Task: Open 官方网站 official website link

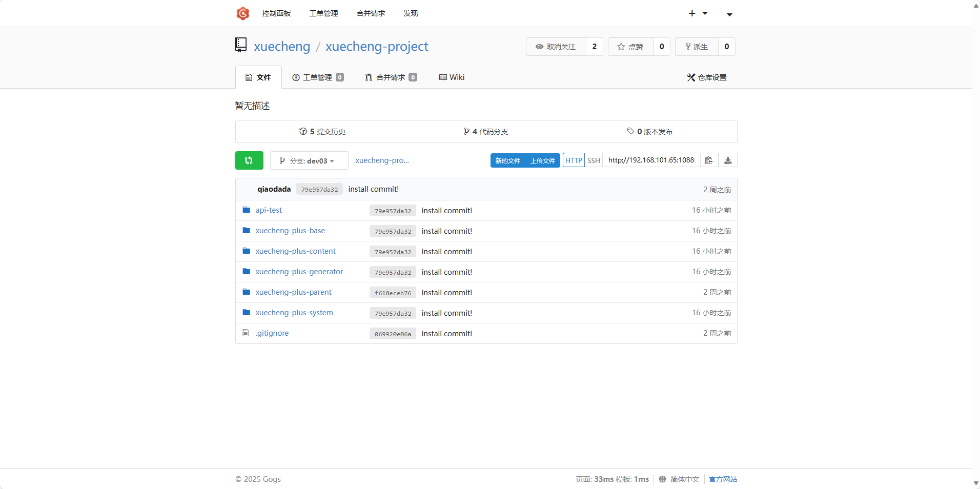Action: point(723,479)
